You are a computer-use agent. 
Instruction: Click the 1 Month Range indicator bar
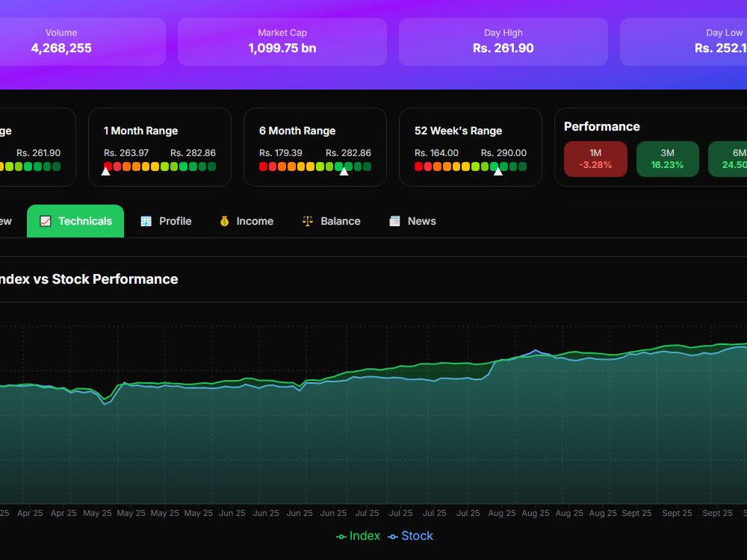[160, 167]
